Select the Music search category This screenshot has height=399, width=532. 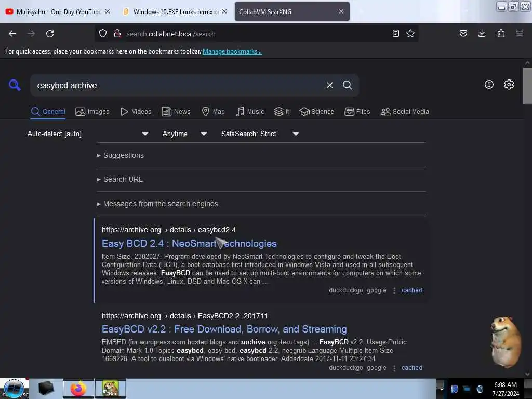click(250, 112)
